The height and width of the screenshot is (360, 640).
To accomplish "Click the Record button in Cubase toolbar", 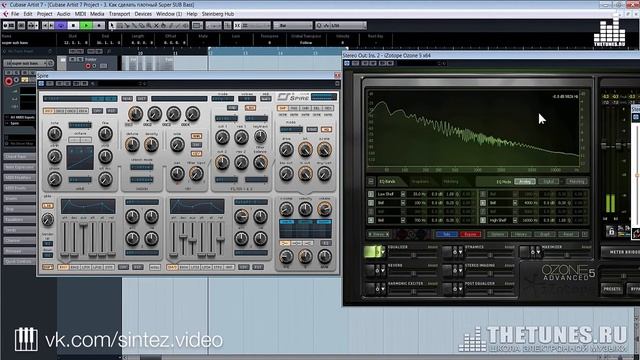I will pyautogui.click(x=99, y=25).
